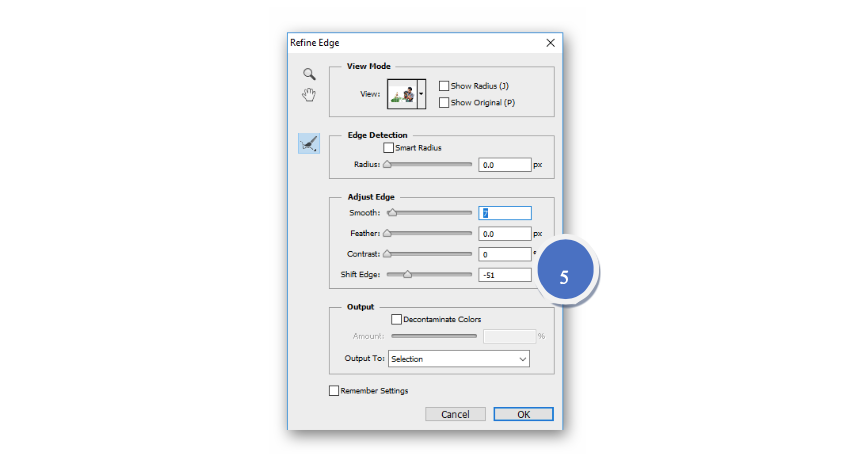Click the Shift Edge slider handle
Screen dimensions: 850x454
point(407,274)
